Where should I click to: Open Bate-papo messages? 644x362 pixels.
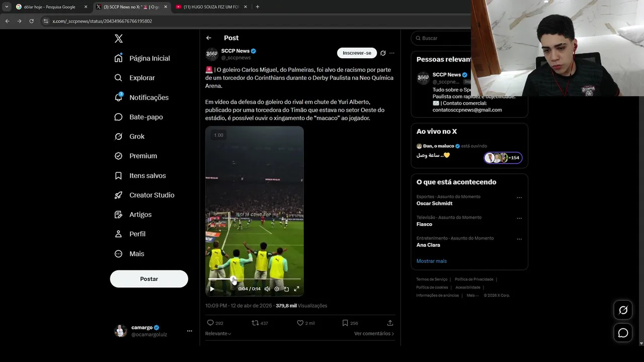coord(139,117)
